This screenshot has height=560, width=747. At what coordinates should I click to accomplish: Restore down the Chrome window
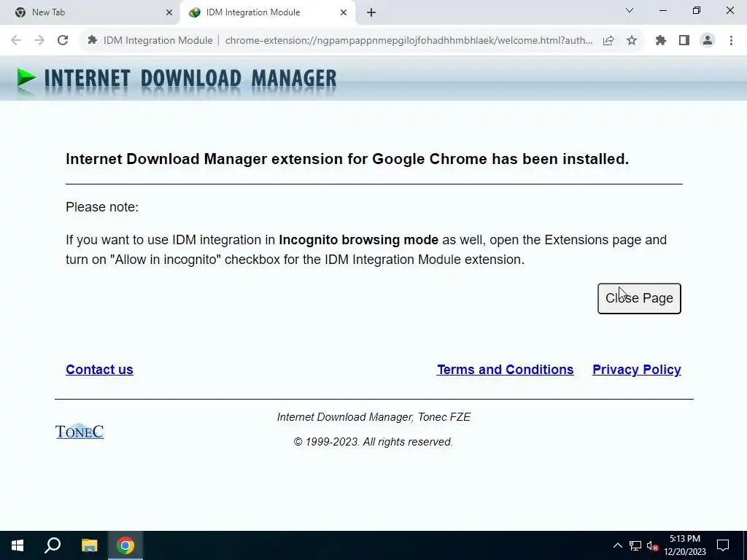(697, 10)
